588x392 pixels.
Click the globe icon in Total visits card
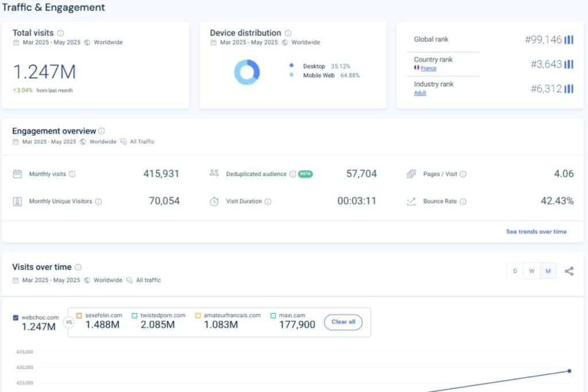coord(87,43)
